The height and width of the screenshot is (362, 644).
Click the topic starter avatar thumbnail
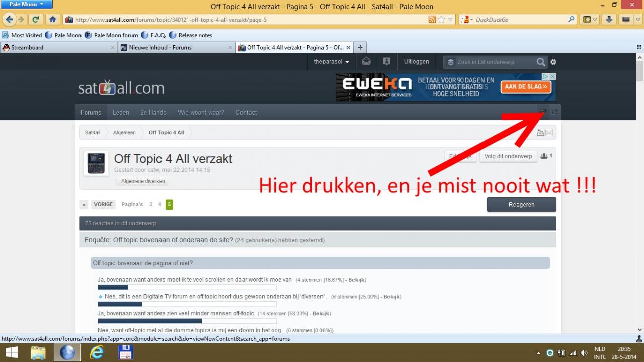point(96,163)
